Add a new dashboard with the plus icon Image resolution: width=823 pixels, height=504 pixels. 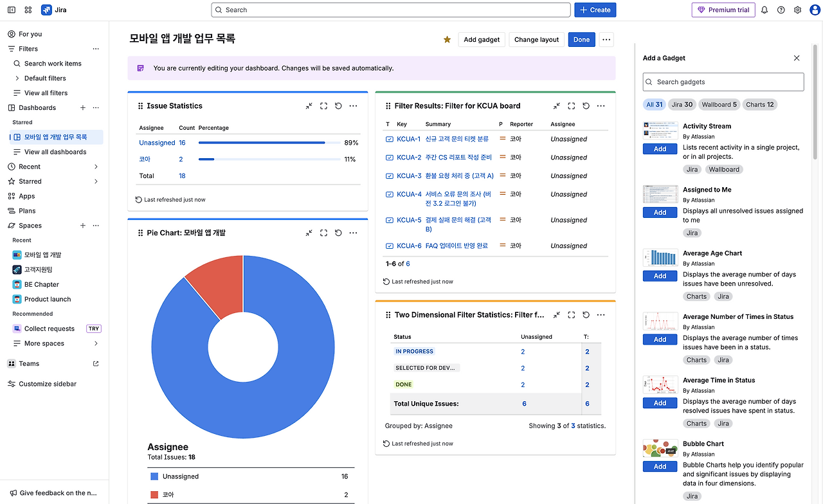coord(82,108)
